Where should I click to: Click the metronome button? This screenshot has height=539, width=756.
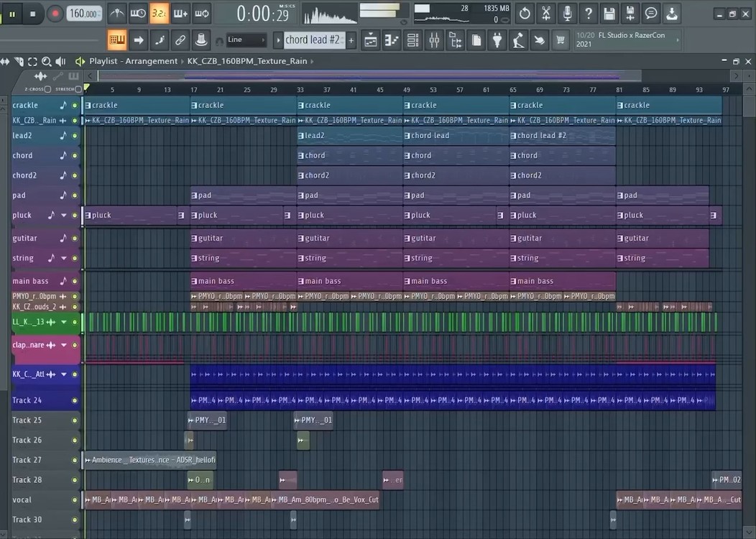(x=116, y=13)
